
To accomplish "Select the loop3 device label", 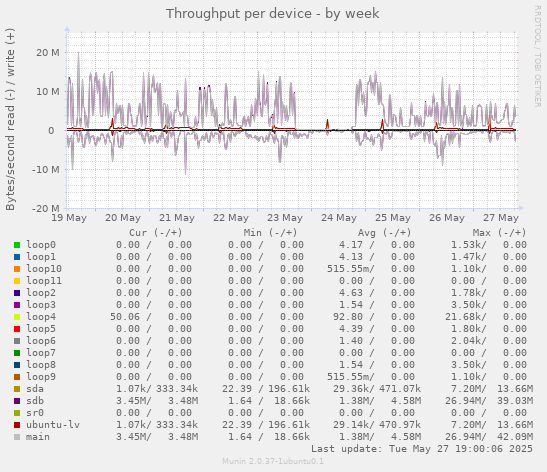I will [x=41, y=305].
